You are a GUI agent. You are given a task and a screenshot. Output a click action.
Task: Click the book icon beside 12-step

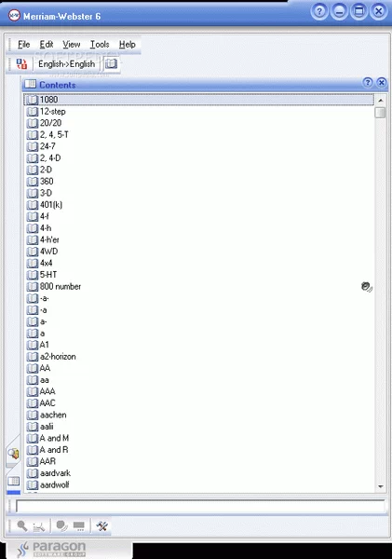coord(33,112)
